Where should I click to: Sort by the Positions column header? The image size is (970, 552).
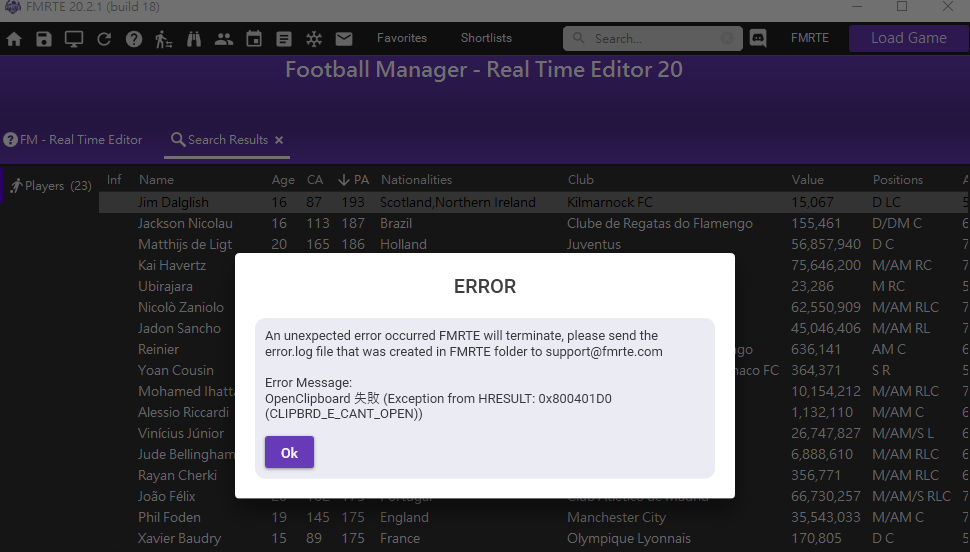898,180
